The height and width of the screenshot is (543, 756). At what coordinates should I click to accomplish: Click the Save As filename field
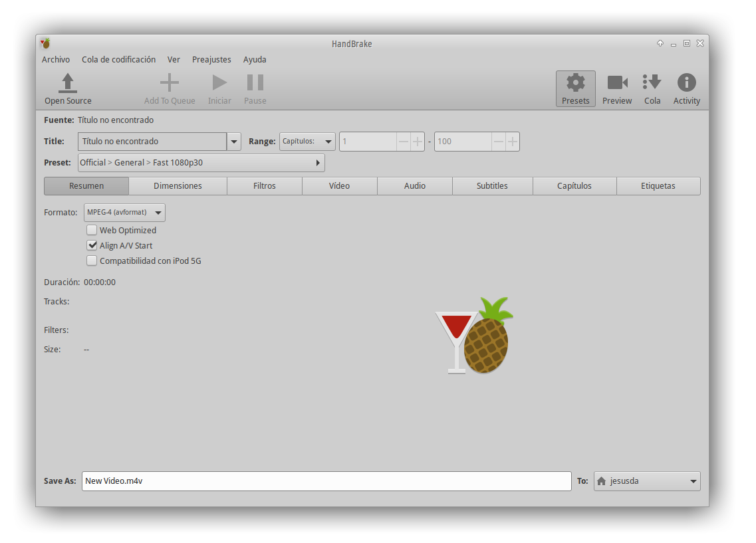coord(326,481)
